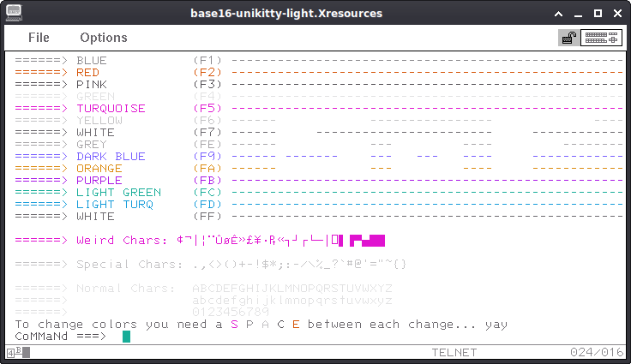Click the green cursor at CoMMaNd prompt
Screen dimensions: 631x364
coord(126,337)
